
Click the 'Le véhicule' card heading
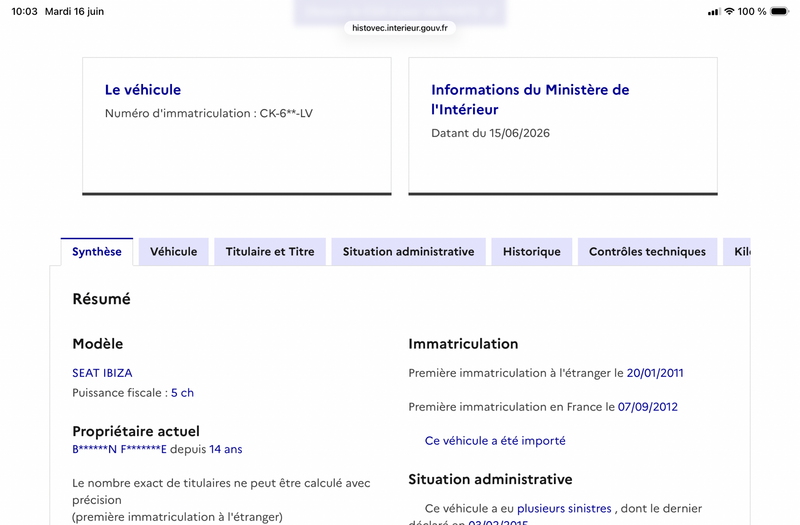(143, 90)
